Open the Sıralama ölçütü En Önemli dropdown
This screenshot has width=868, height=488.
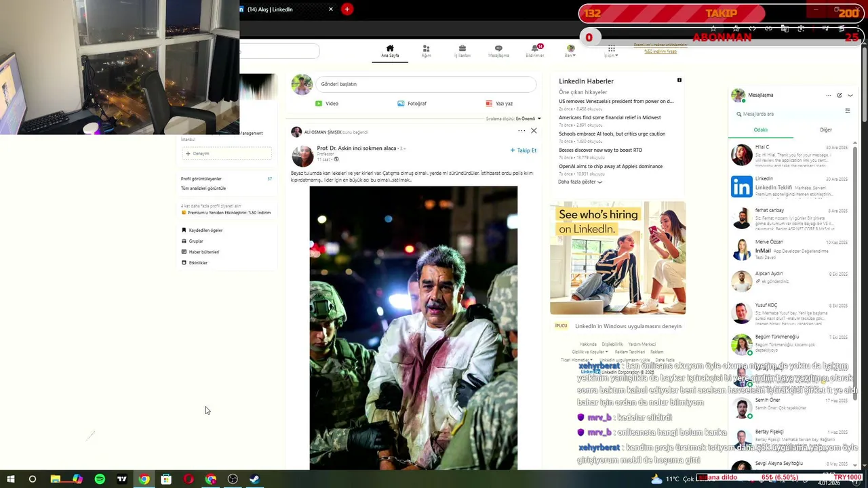click(x=513, y=119)
